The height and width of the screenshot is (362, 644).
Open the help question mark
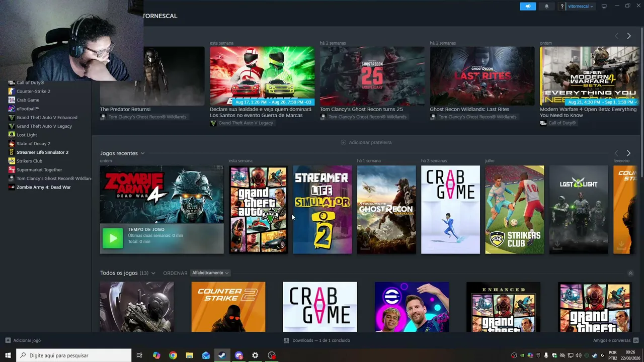coord(562,7)
